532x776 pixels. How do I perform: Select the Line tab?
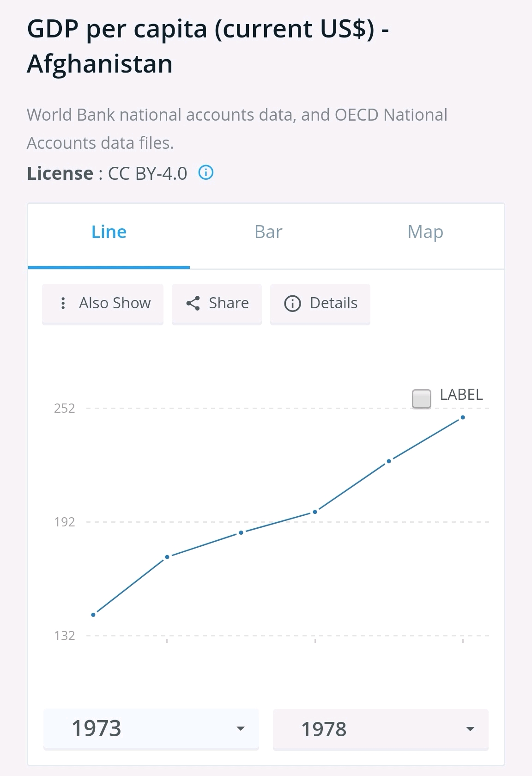[x=109, y=232]
